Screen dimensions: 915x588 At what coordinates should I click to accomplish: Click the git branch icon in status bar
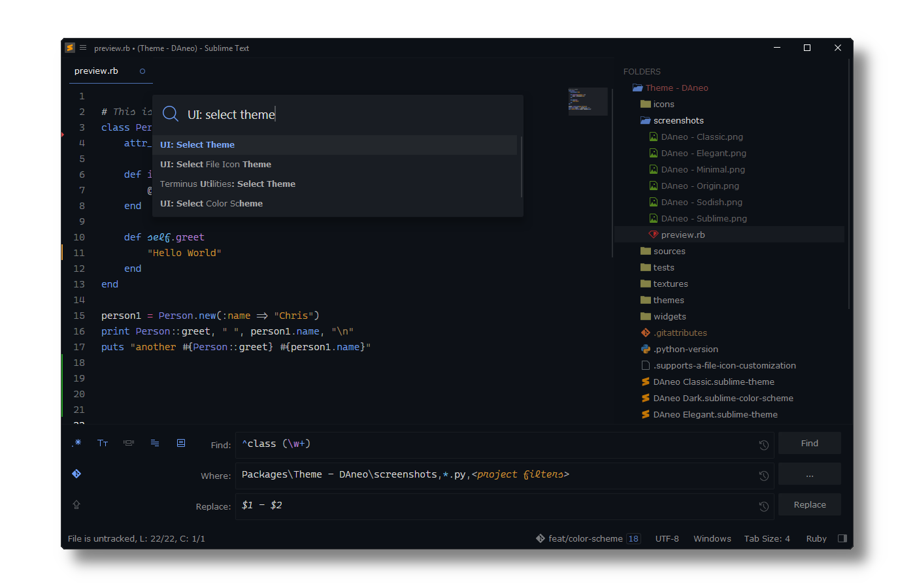[541, 538]
